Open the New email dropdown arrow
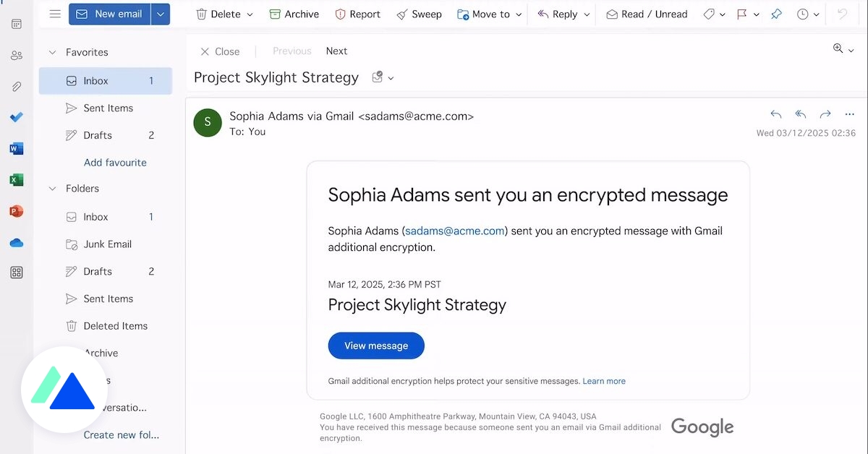 click(161, 14)
